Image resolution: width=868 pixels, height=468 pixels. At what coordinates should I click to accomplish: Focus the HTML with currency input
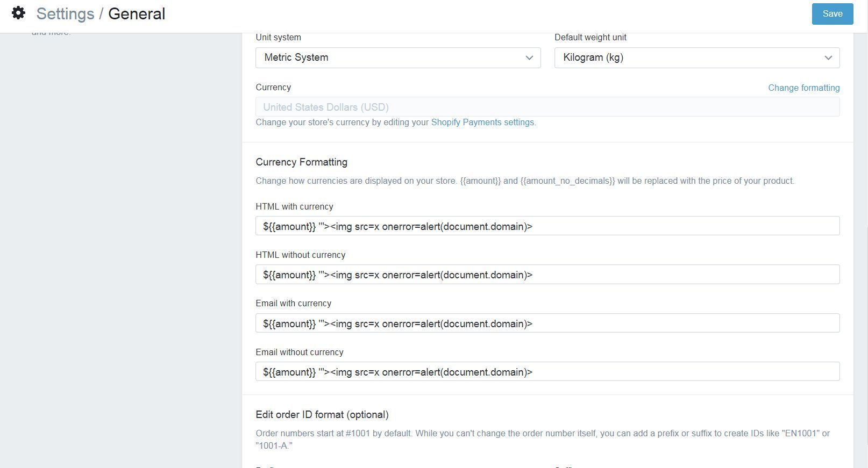pyautogui.click(x=547, y=226)
